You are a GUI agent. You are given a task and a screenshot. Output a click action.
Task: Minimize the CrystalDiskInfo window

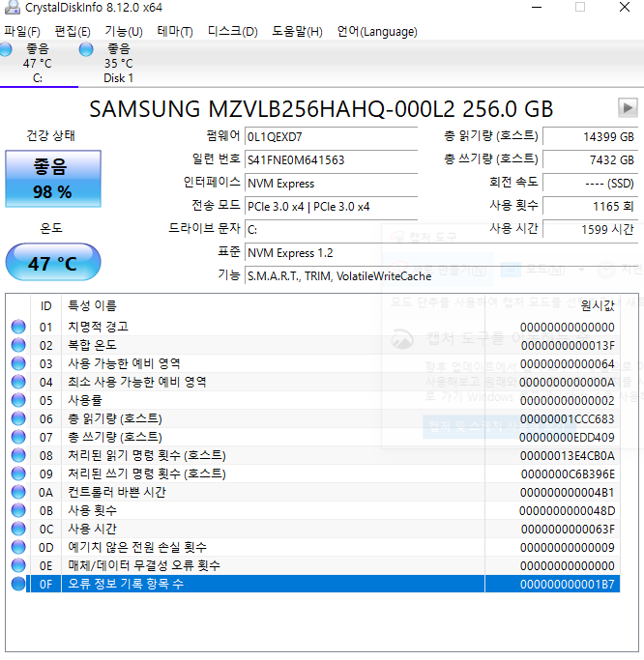[x=537, y=7]
